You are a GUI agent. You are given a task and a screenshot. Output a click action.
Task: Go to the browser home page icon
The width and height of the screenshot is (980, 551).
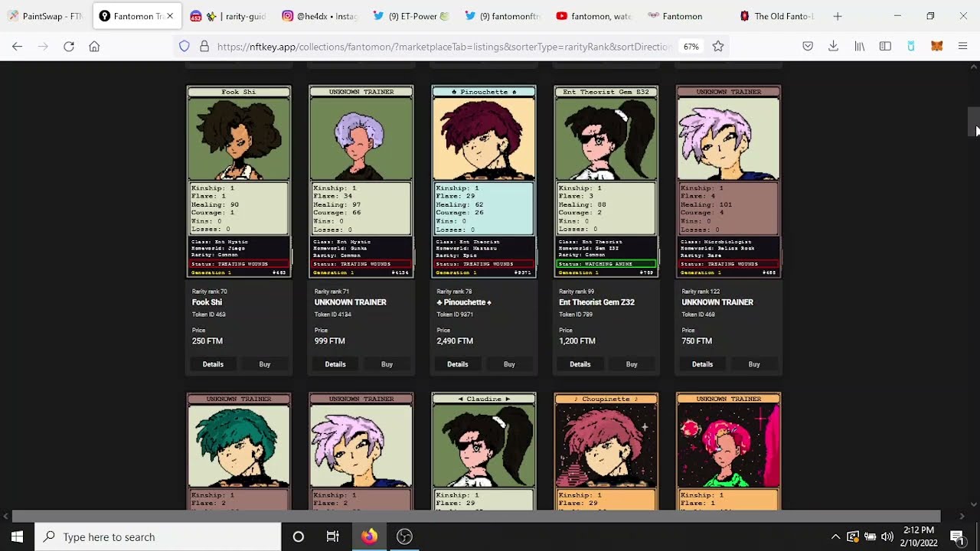pos(94,47)
